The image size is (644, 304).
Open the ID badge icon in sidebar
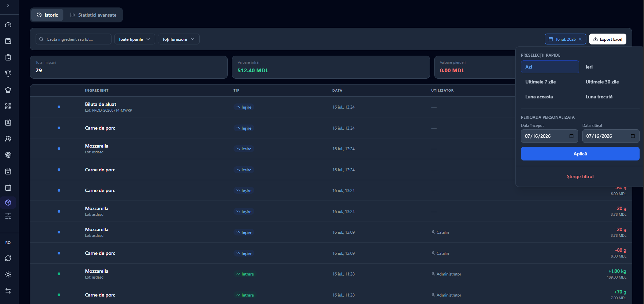[x=8, y=122]
